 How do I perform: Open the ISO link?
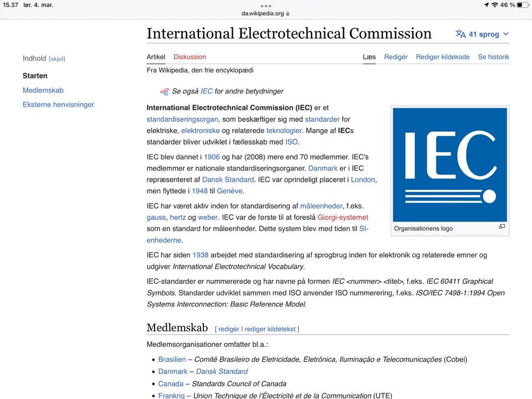[291, 142]
